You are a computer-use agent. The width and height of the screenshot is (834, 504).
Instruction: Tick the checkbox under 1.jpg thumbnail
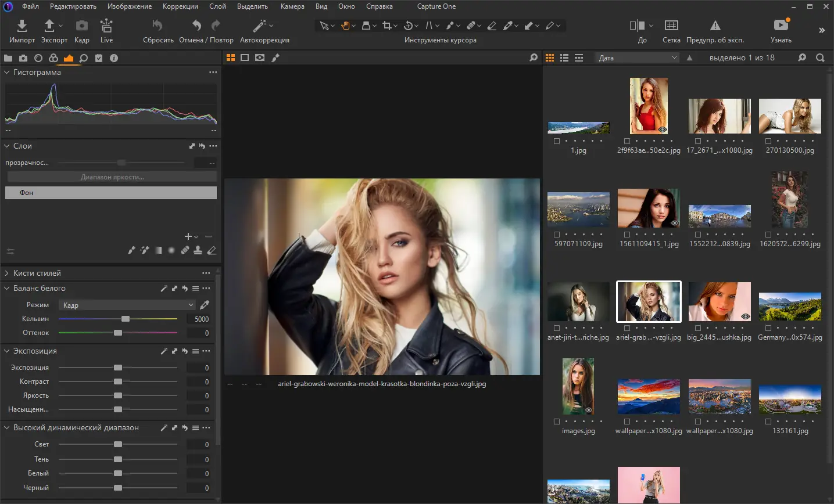(x=557, y=141)
